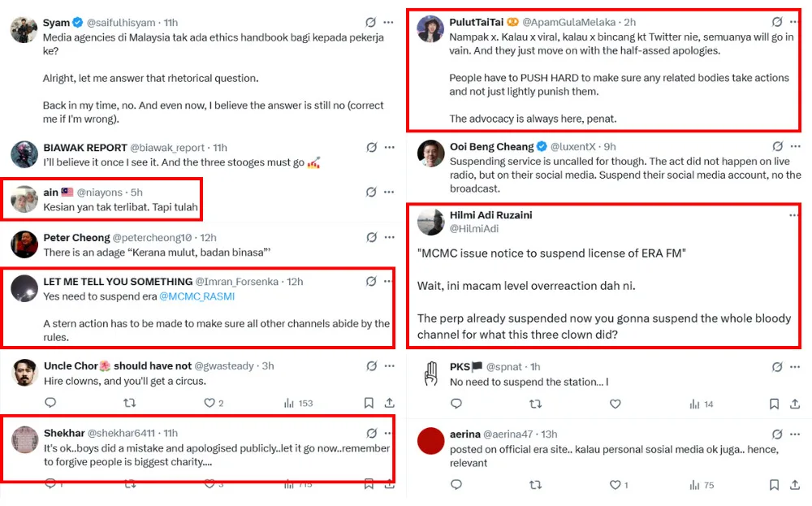Viewport: 812px width, 506px height.
Task: Reply to Uncle Chor's tweet
Action: (50, 403)
